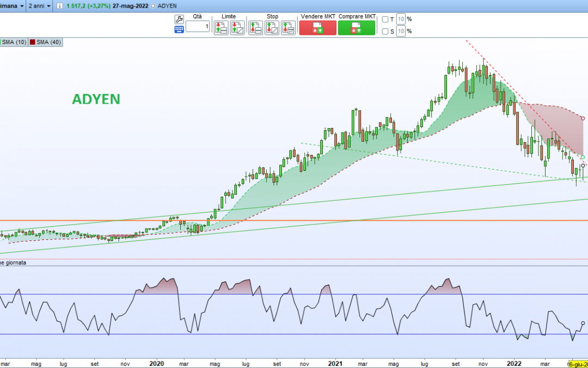588x368 pixels.
Task: Click the green Comprare MKT button
Action: pyautogui.click(x=357, y=28)
